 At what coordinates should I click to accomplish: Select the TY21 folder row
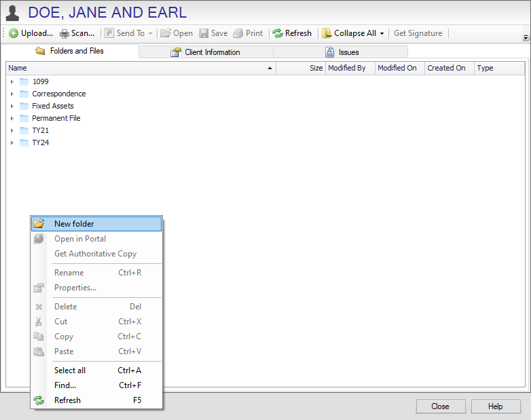click(x=40, y=130)
